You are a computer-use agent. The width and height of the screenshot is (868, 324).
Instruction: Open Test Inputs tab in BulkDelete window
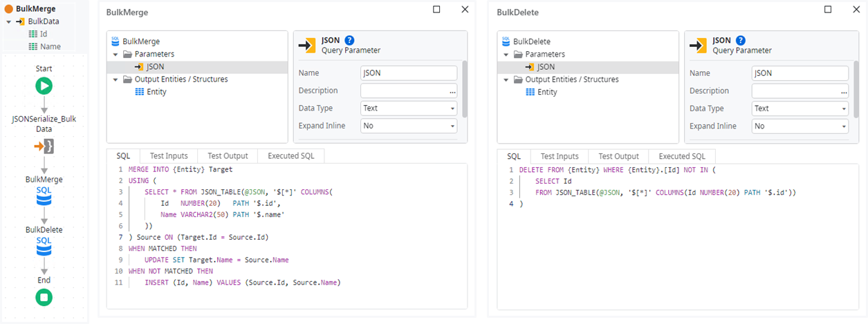click(x=560, y=156)
